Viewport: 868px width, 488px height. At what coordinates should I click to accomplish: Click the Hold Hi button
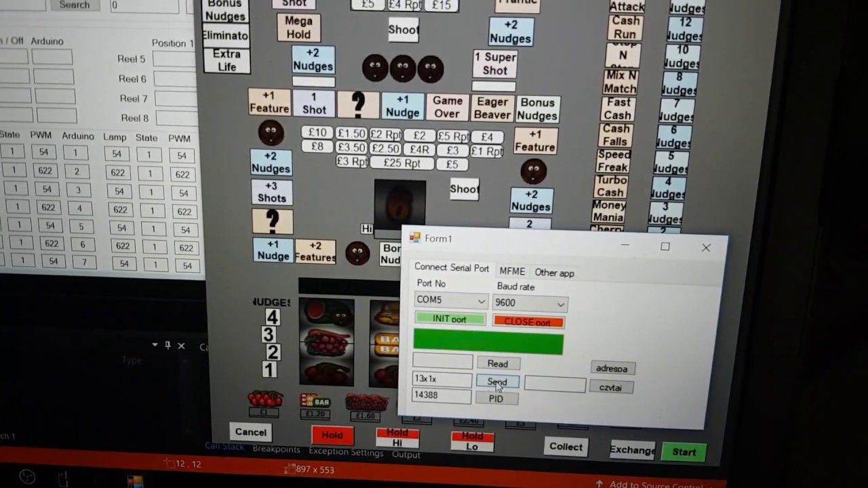click(397, 438)
